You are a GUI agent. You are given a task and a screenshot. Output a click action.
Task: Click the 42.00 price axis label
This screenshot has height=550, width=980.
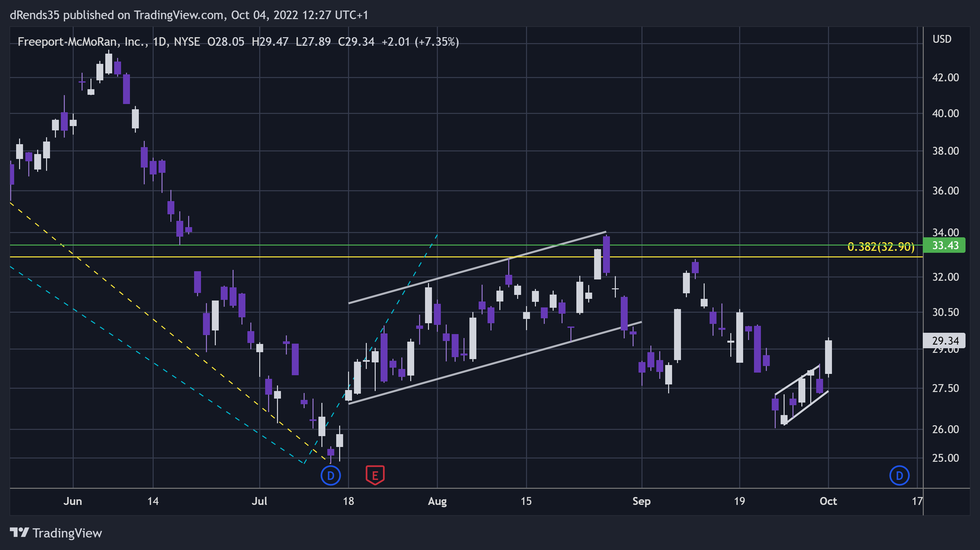[945, 78]
